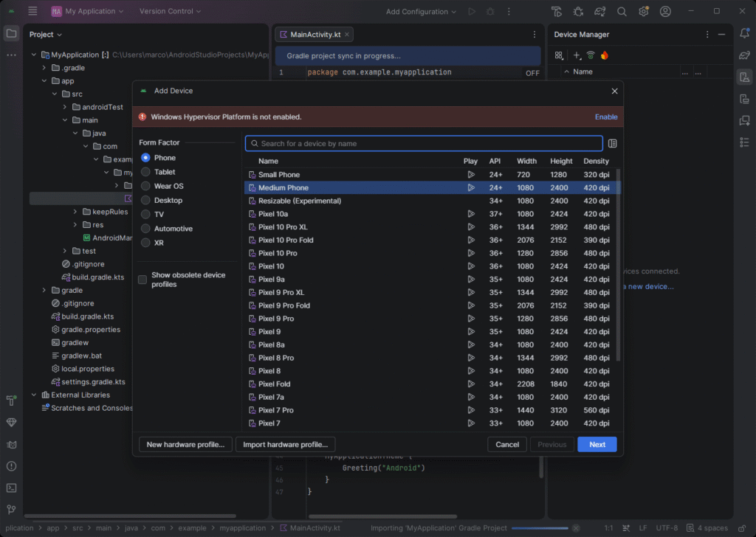Open the main hamburger menu

(32, 11)
